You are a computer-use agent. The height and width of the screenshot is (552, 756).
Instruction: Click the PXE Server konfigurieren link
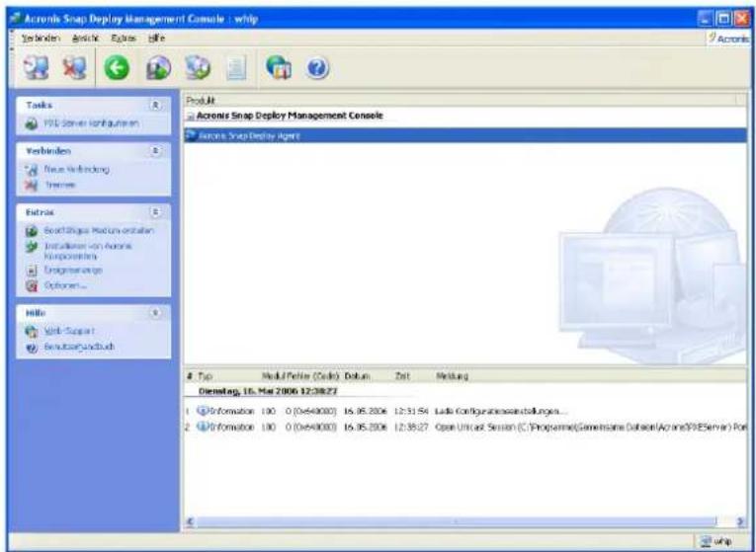(92, 123)
